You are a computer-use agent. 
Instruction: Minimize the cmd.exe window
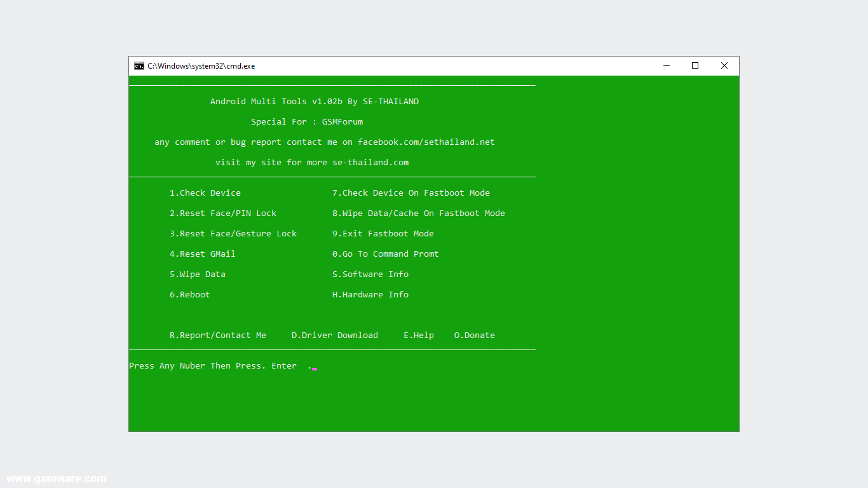[667, 66]
